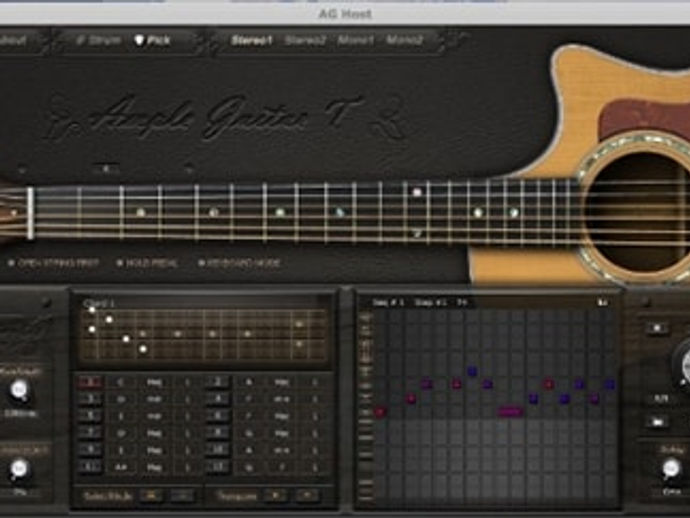Click first button beside Select Mode label
690x518 pixels.
point(151,496)
